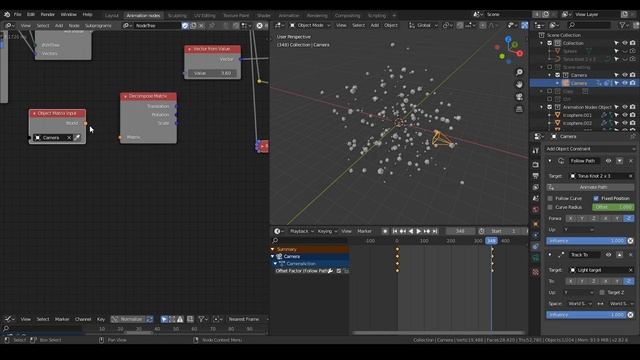Collapse the Follow Path constraint panel
The width and height of the screenshot is (640, 360).
tap(550, 161)
